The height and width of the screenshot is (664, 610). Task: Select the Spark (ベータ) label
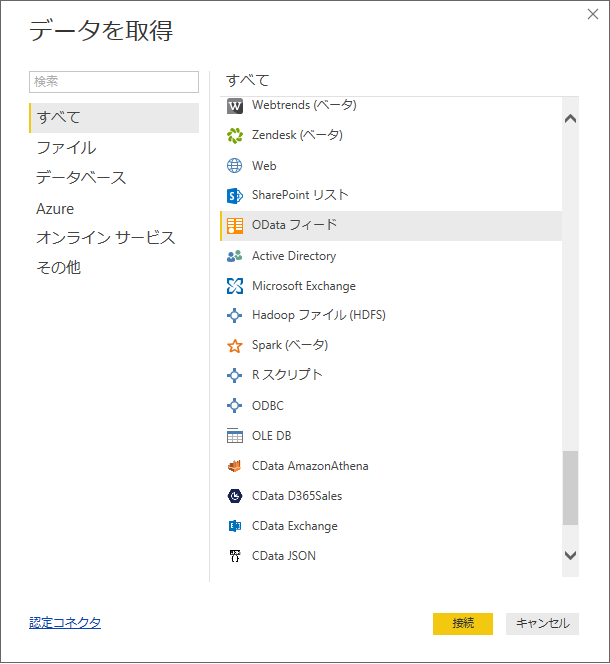click(x=290, y=345)
